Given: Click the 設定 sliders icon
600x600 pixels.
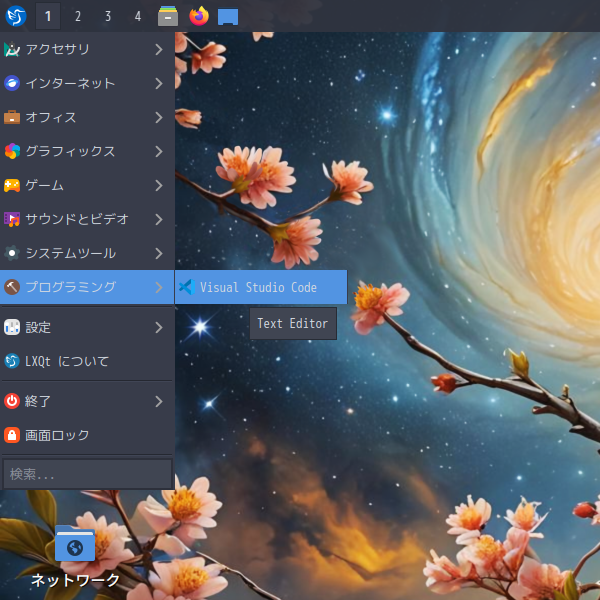Looking at the screenshot, I should point(12,327).
